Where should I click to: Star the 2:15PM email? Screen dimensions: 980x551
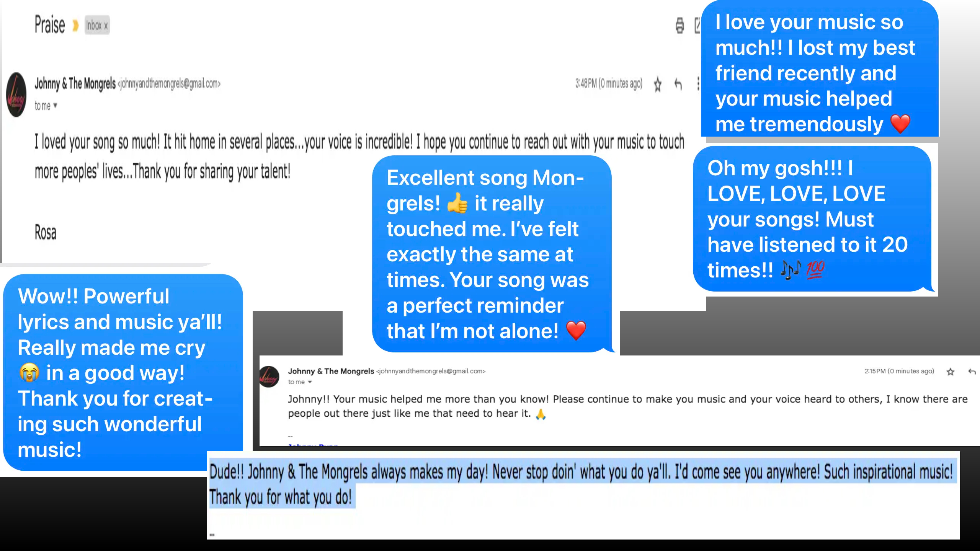[950, 372]
